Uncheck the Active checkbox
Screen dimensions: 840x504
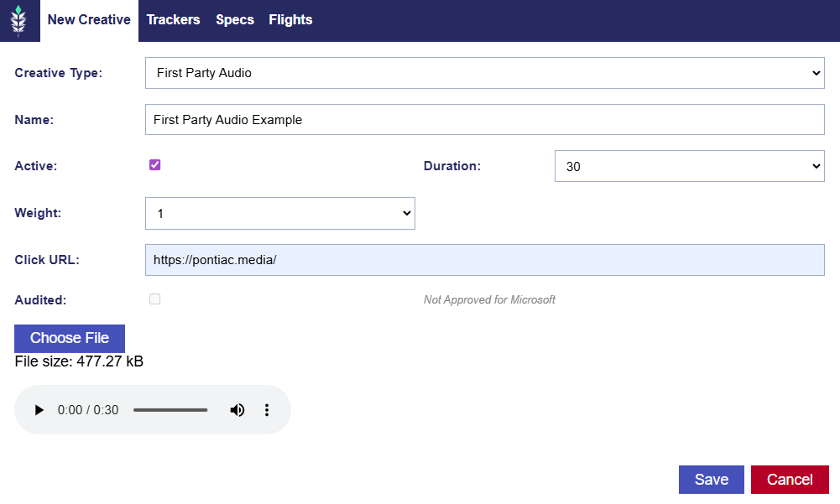[155, 165]
